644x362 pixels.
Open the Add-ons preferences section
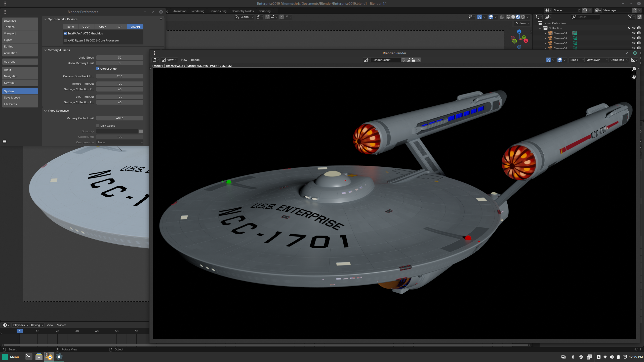20,62
